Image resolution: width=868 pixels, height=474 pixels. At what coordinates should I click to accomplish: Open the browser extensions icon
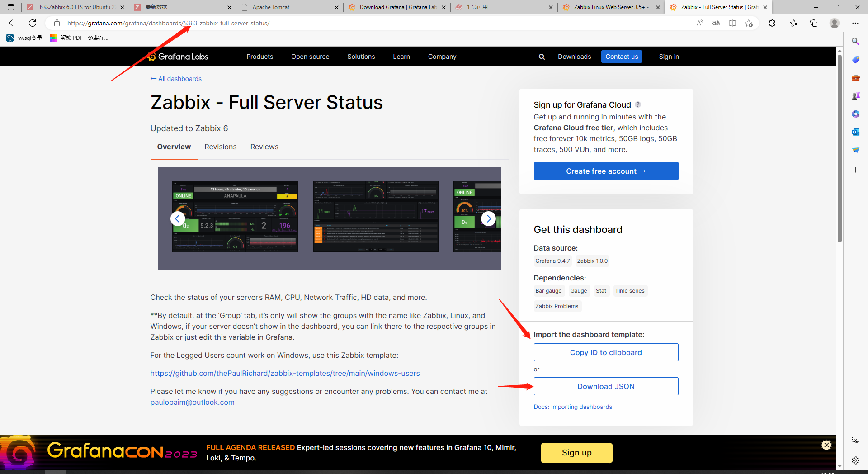(x=772, y=23)
